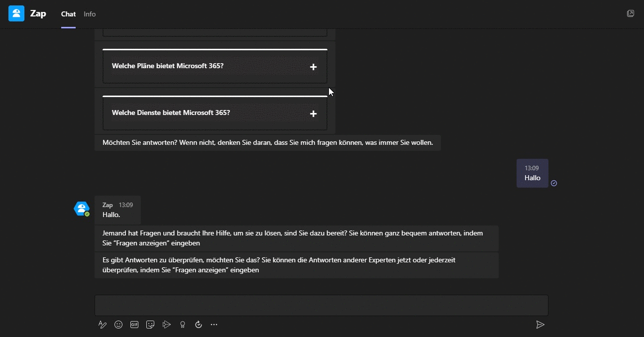The width and height of the screenshot is (644, 337).
Task: Send the message with the send arrow
Action: pyautogui.click(x=540, y=325)
